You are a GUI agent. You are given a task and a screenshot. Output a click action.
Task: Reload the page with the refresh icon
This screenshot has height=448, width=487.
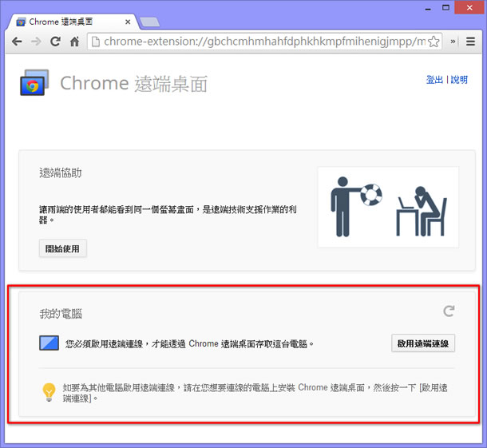coord(55,42)
